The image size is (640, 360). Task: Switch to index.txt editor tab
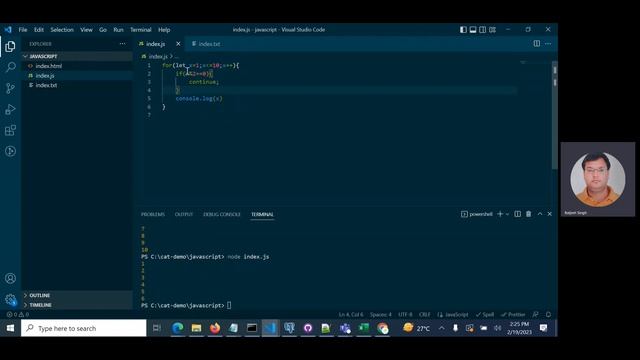(x=207, y=44)
